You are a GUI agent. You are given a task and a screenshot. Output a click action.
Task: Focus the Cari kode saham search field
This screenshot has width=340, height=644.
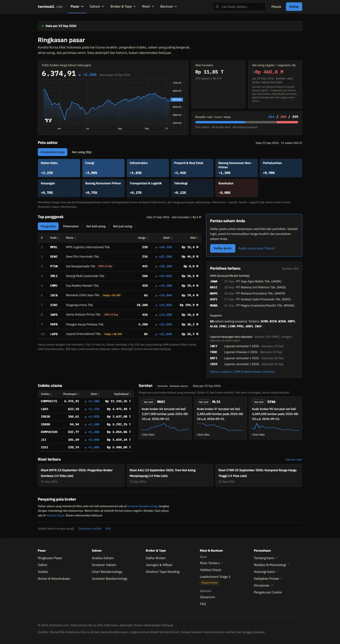click(x=239, y=7)
